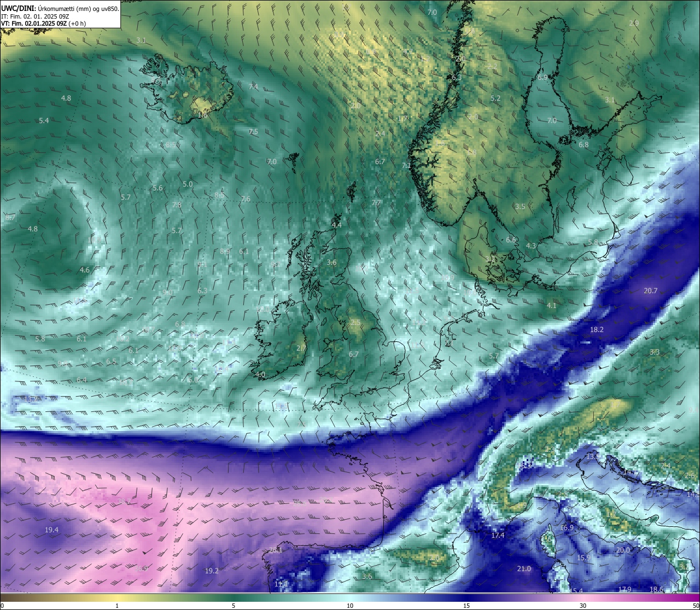The image size is (700, 610).
Task: Click the 4.4 value north of Scotland
Action: [x=336, y=225]
